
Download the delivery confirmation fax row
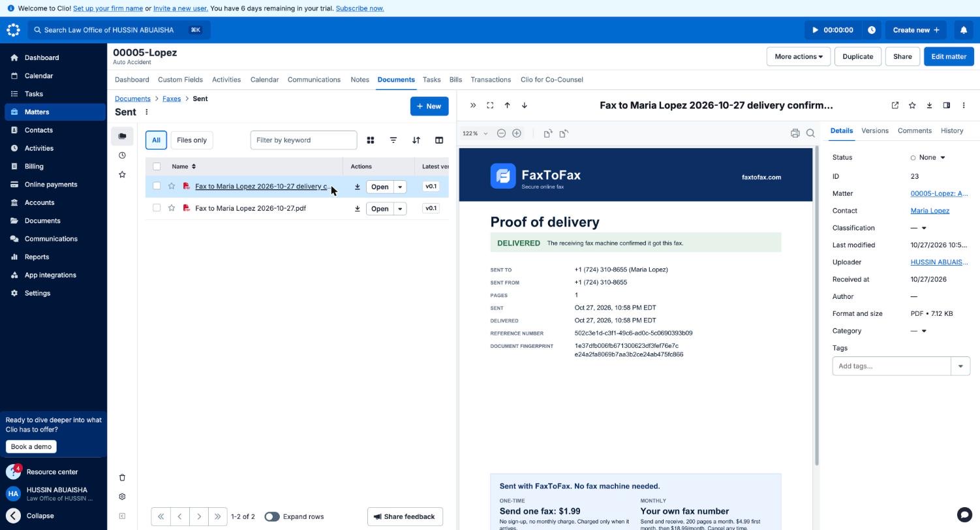(x=358, y=187)
